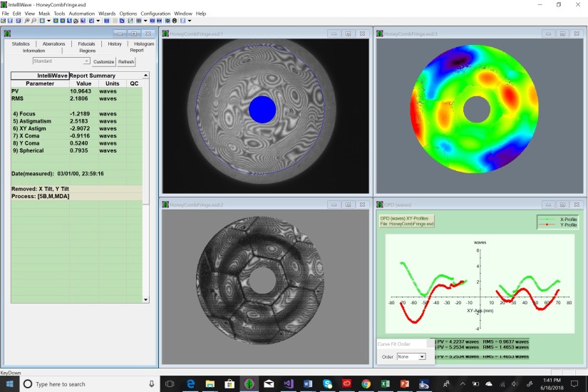
Task: Click the leftmost icon in the main toolbar
Action: coord(4,21)
